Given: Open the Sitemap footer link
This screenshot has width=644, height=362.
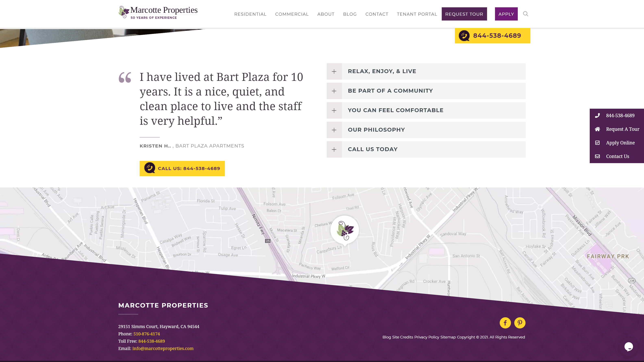Looking at the screenshot, I should [x=448, y=337].
